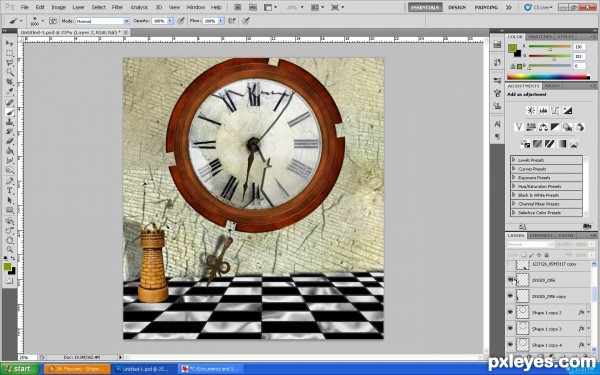The height and width of the screenshot is (375, 600).
Task: Expand effects of the Shape 1 copy 2 layer
Action: coord(589,312)
